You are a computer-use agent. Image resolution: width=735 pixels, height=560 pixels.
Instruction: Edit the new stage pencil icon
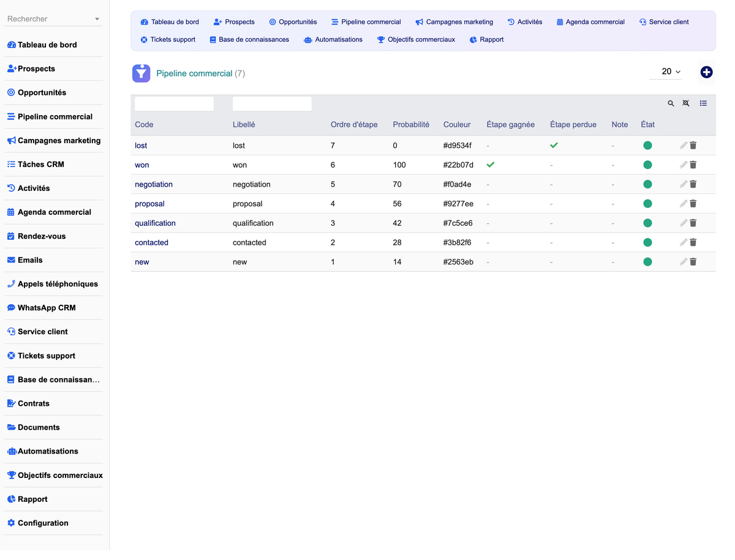[x=684, y=262]
